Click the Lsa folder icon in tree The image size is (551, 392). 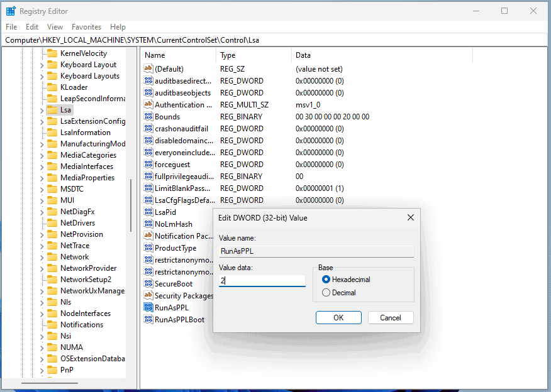[x=52, y=110]
